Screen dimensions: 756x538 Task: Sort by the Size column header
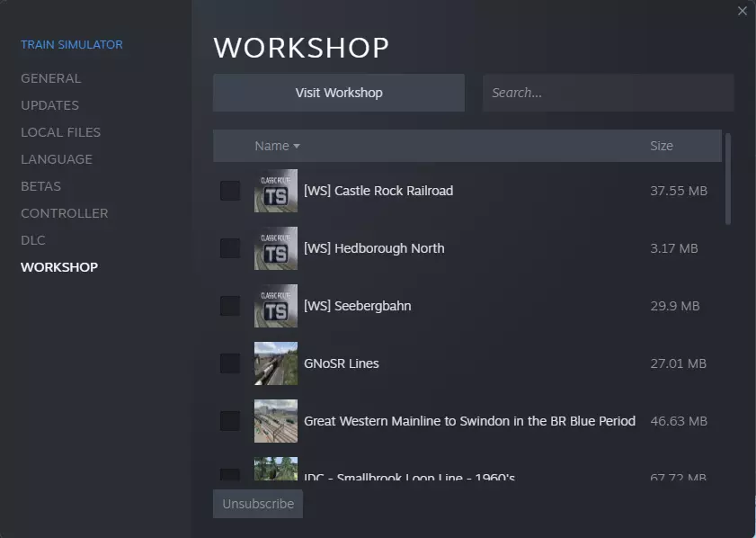(662, 146)
